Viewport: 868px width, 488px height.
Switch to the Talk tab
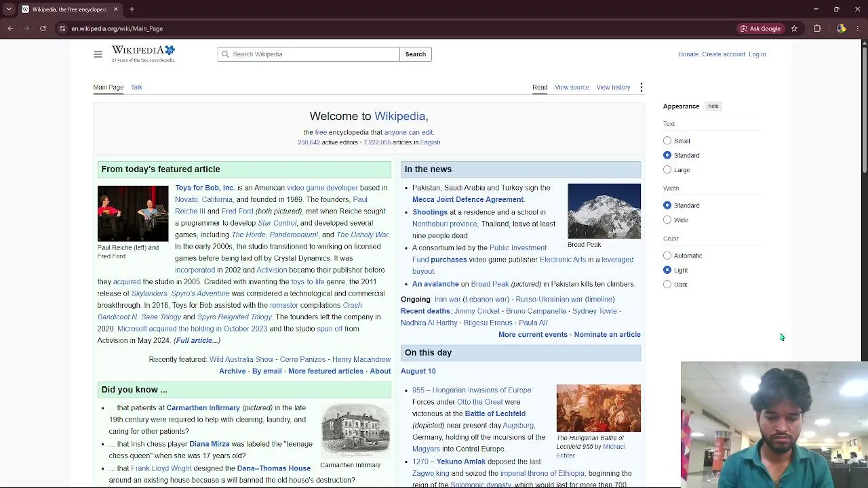pyautogui.click(x=136, y=87)
